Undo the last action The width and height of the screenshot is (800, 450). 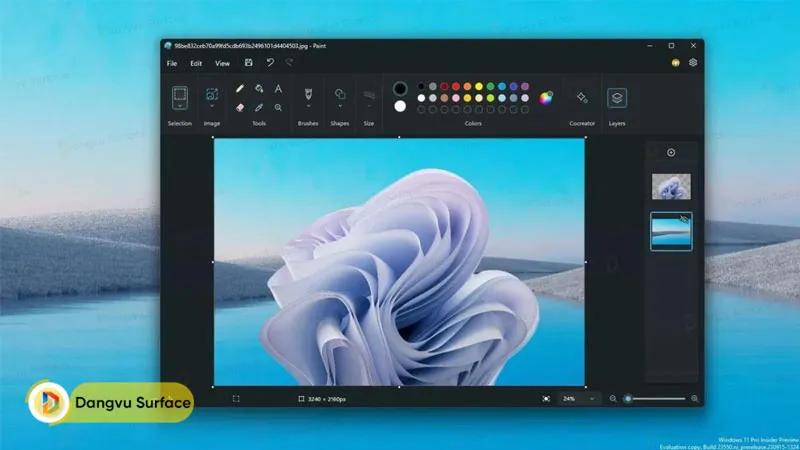[x=270, y=63]
